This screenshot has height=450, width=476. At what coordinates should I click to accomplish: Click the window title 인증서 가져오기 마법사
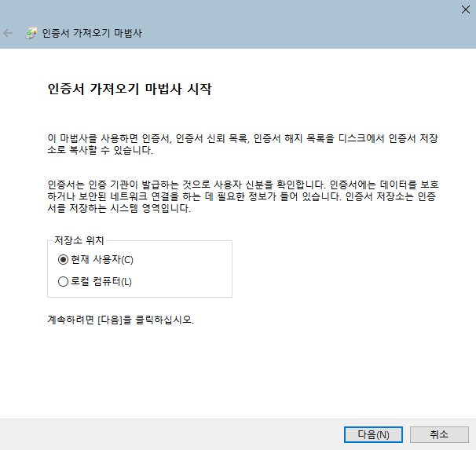(92, 33)
